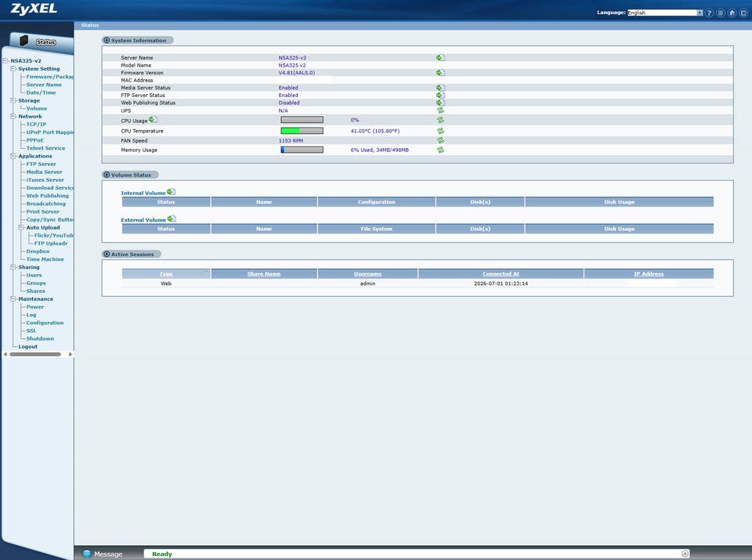
Task: Collapse the System Information section
Action: [107, 40]
